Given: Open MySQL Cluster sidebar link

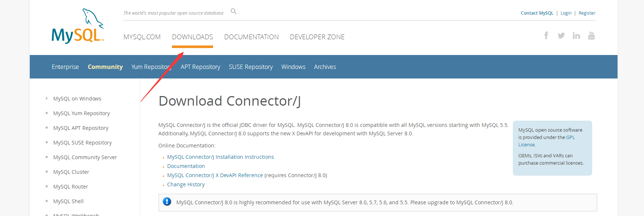Looking at the screenshot, I should coord(71,172).
